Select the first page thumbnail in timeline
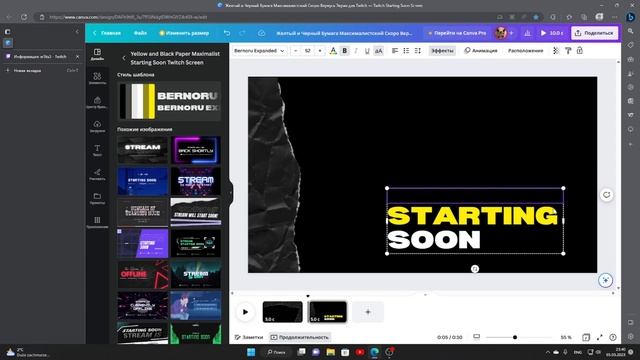The image size is (640, 360). [282, 312]
